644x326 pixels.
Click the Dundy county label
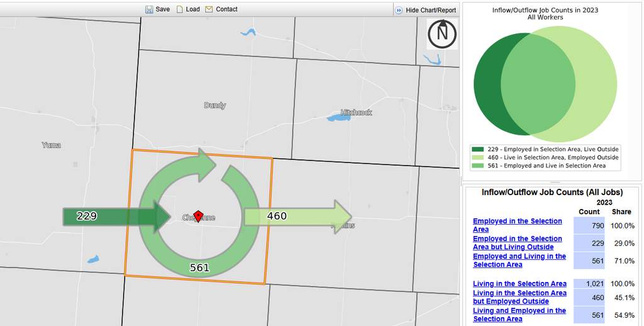pyautogui.click(x=215, y=106)
